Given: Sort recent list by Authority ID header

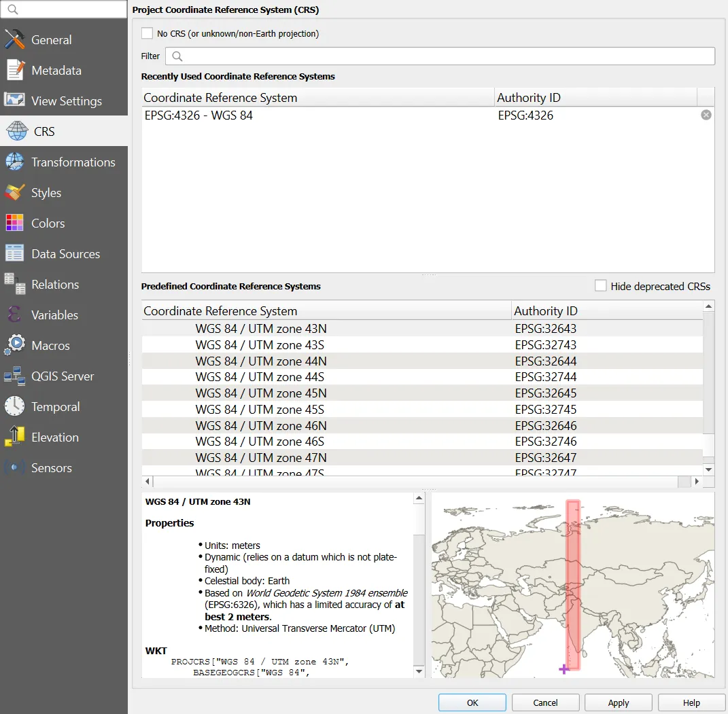Looking at the screenshot, I should point(595,97).
